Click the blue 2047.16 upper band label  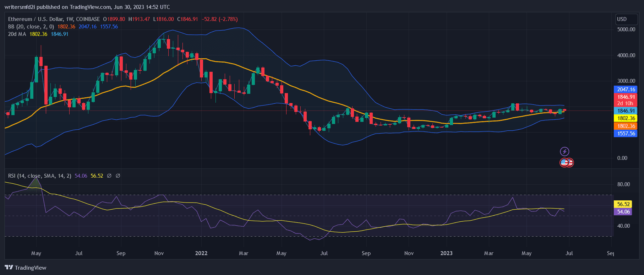pyautogui.click(x=626, y=90)
